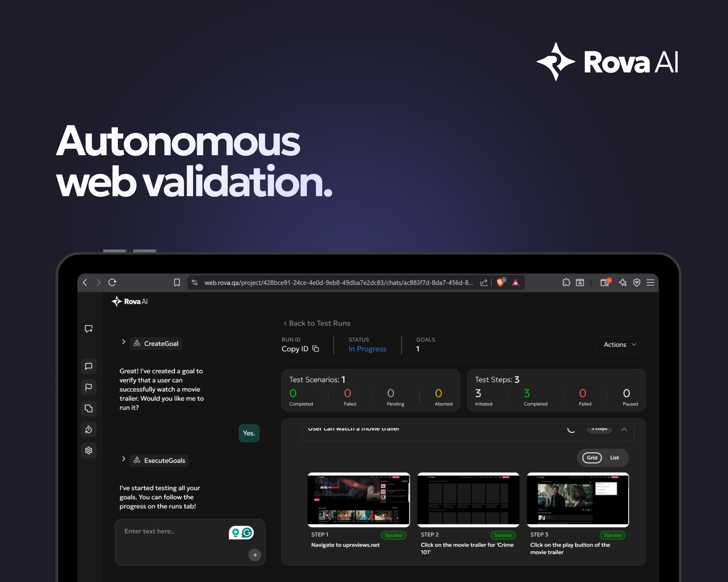
Task: Click the Step 2 screenshot thumbnail
Action: (468, 500)
